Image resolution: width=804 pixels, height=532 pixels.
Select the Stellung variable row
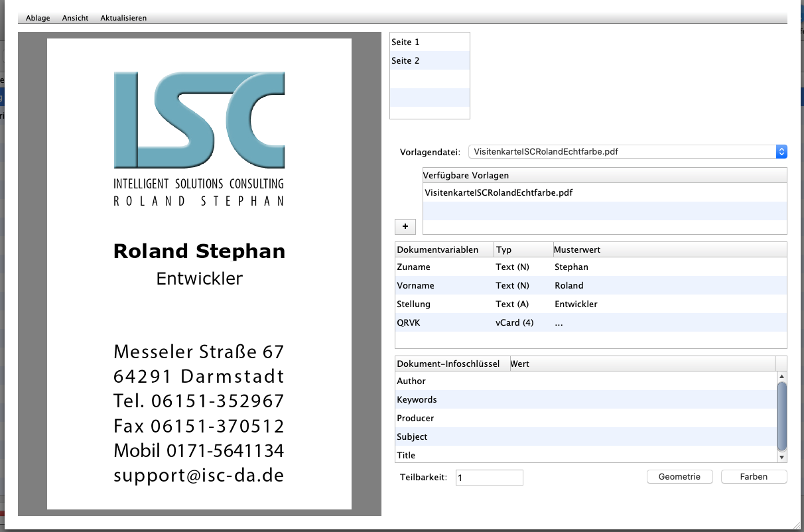click(x=591, y=304)
